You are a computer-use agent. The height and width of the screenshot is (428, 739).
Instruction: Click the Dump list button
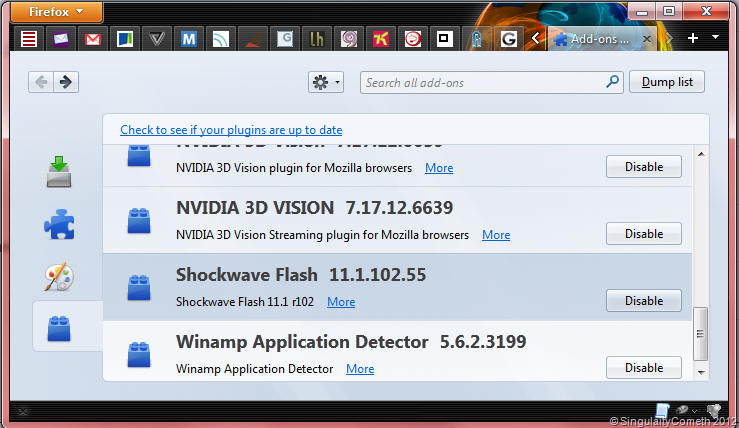pyautogui.click(x=667, y=82)
